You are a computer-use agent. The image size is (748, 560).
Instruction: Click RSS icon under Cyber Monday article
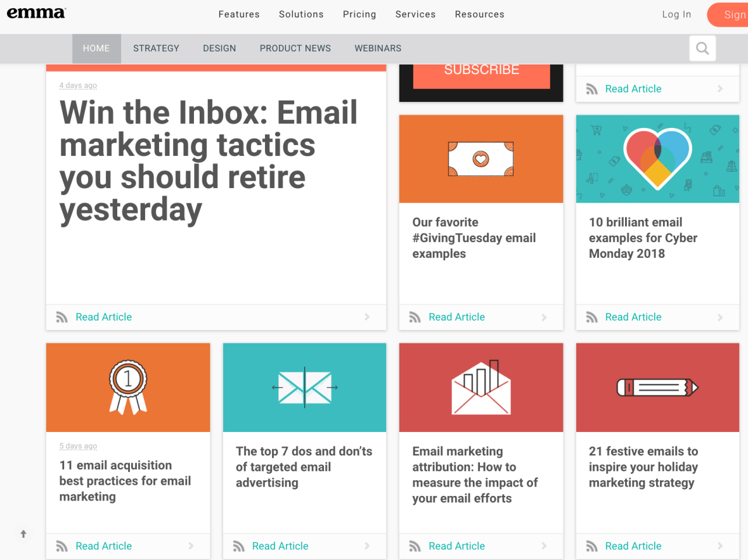pos(591,317)
